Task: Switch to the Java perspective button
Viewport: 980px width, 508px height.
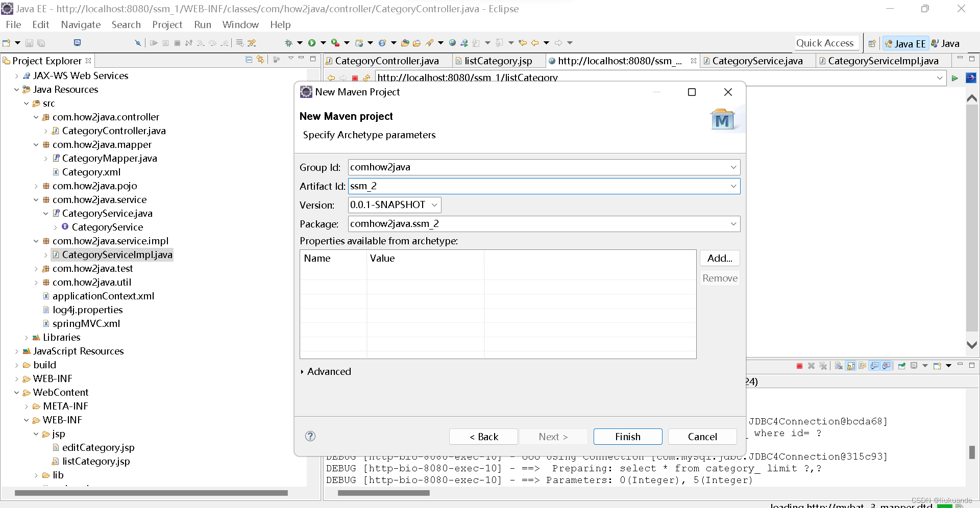Action: [945, 43]
